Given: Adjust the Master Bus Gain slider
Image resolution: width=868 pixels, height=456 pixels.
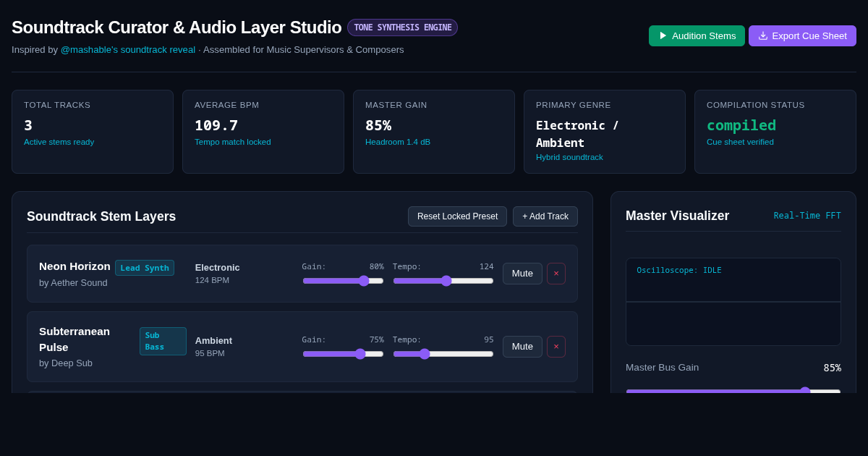Looking at the screenshot, I should [733, 391].
